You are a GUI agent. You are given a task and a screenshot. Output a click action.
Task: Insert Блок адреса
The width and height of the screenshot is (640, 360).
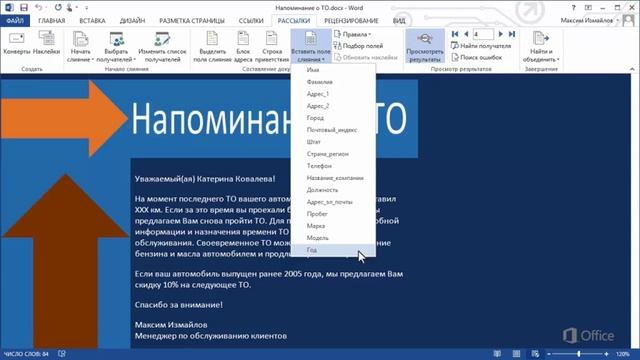[243, 47]
